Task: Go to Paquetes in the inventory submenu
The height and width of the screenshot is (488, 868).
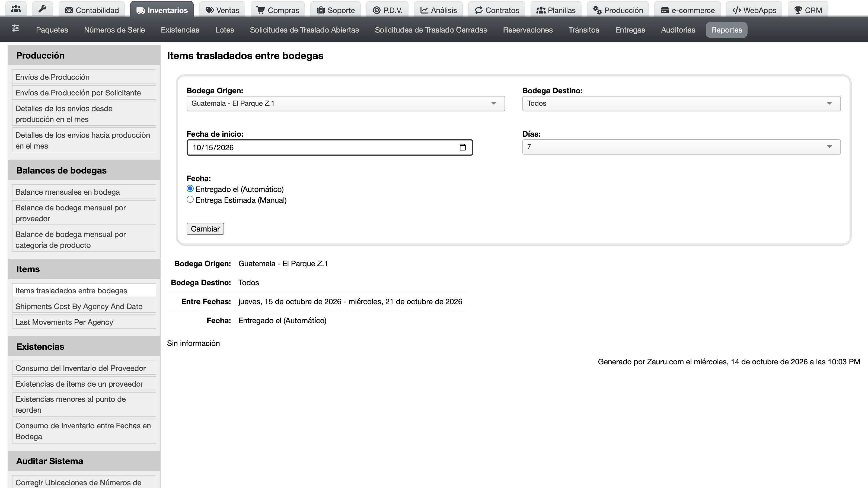Action: point(52,30)
